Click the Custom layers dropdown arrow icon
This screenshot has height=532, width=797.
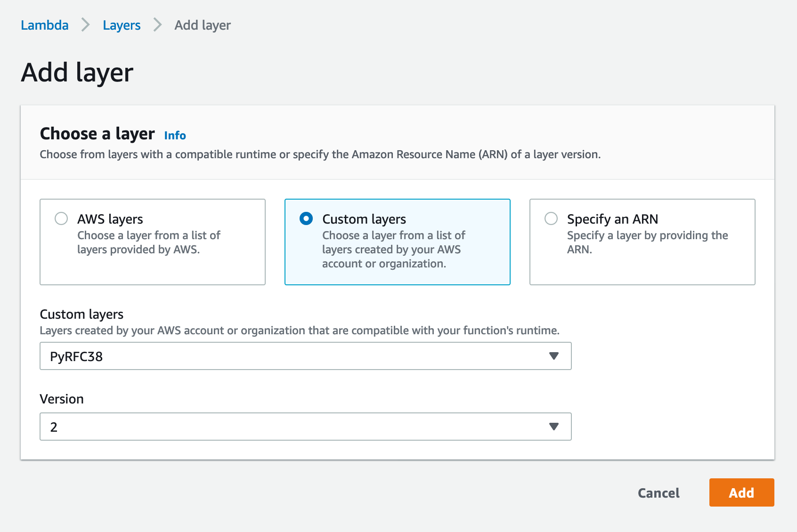click(x=554, y=356)
